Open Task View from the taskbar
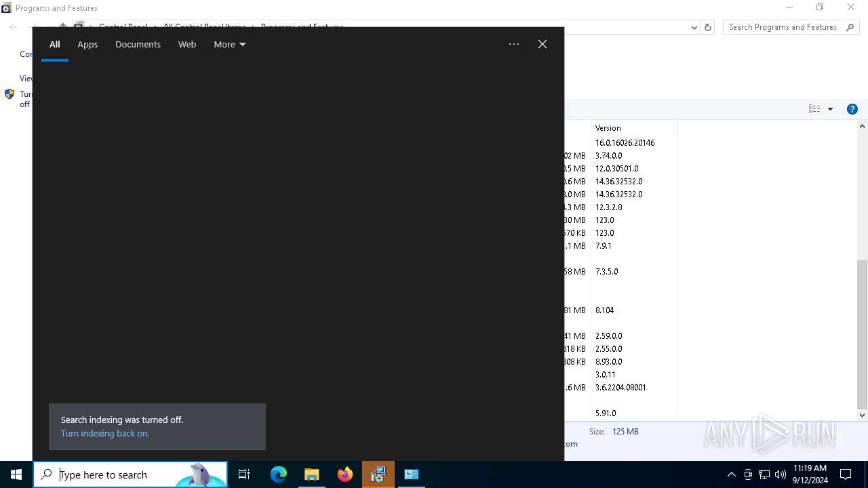Viewport: 868px width, 488px height. [244, 474]
